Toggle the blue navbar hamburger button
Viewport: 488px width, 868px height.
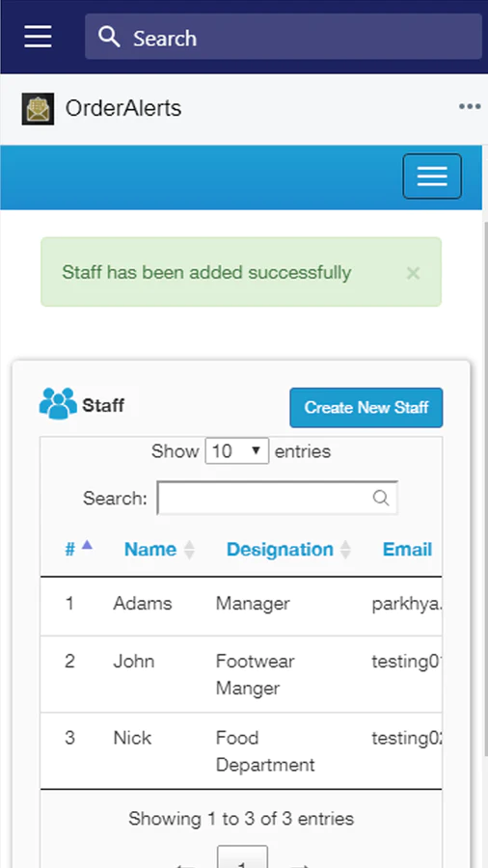click(x=432, y=176)
